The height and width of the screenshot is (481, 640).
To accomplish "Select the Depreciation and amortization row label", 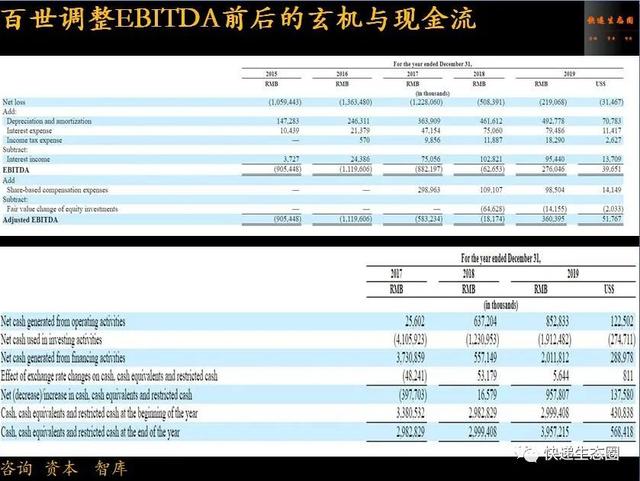I will click(49, 121).
